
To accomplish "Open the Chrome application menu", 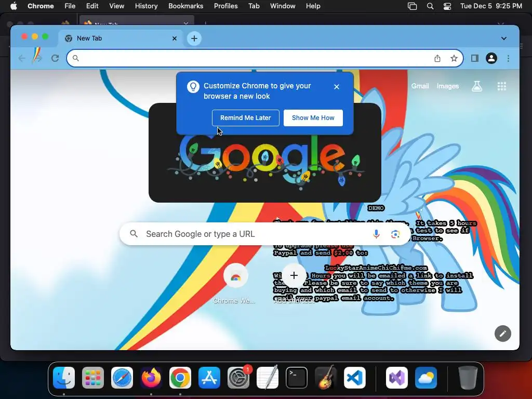I will pos(41,6).
